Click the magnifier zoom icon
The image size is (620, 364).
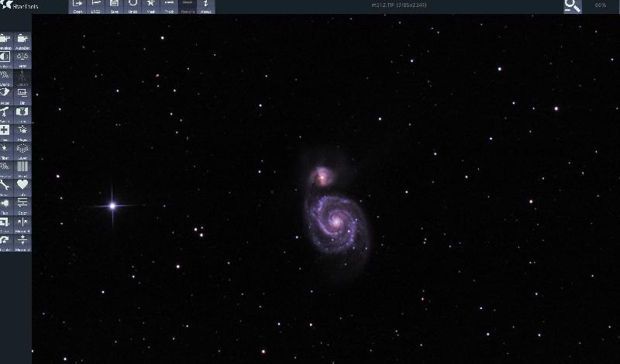[572, 6]
